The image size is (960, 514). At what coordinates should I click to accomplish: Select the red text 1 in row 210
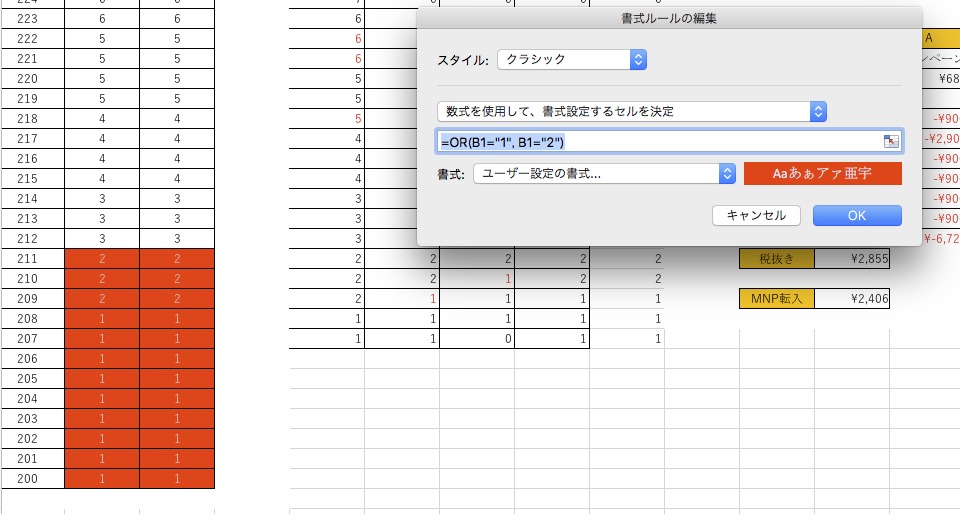point(477,279)
